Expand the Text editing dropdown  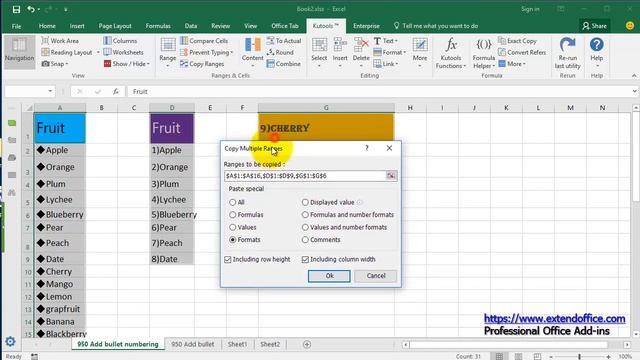(396, 41)
